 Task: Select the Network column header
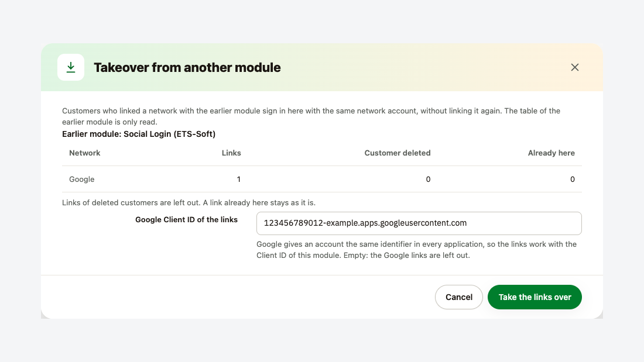pyautogui.click(x=85, y=153)
